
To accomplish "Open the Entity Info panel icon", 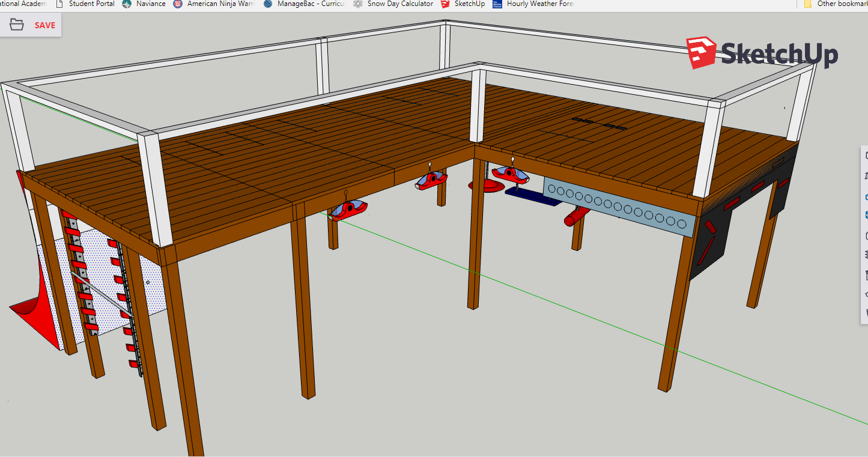I will 866,156.
